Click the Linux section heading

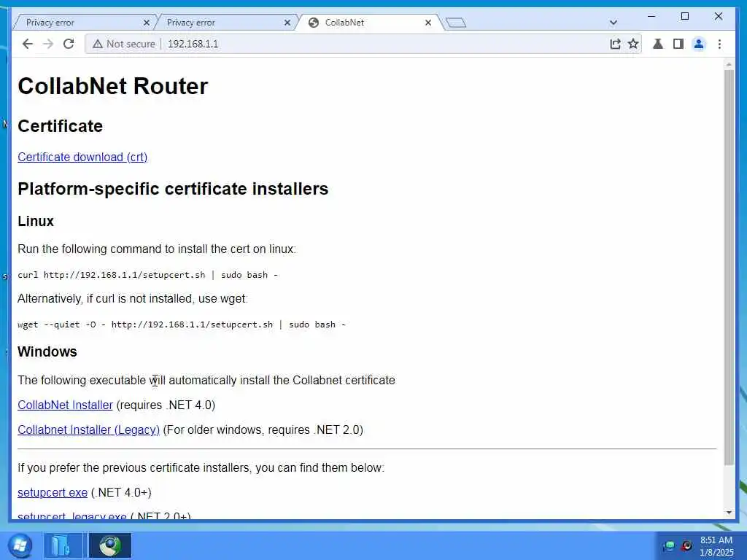point(36,221)
